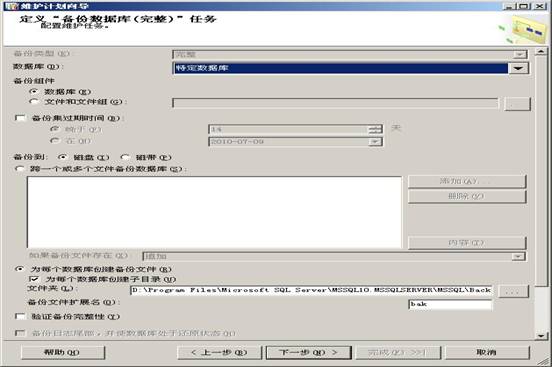Image resolution: width=552 pixels, height=367 pixels.
Task: Enable the 备份集过期时间 checkbox
Action: [20, 118]
